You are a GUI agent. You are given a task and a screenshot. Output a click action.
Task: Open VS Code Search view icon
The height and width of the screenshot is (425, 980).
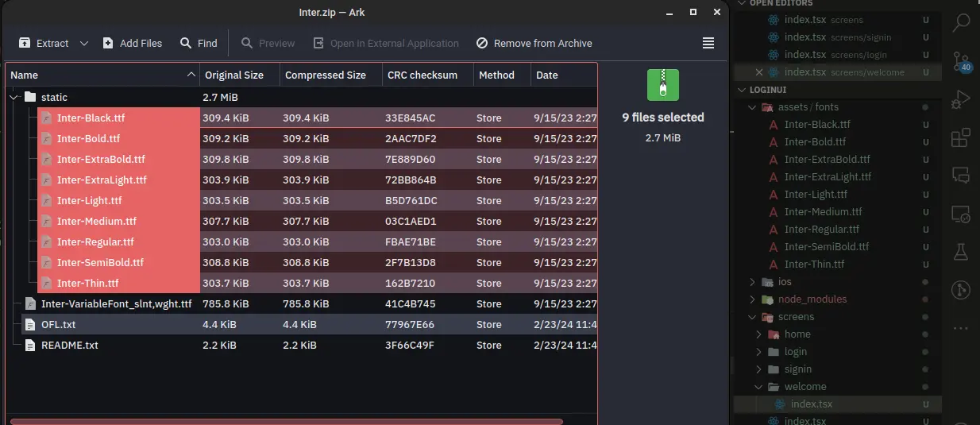point(961,23)
